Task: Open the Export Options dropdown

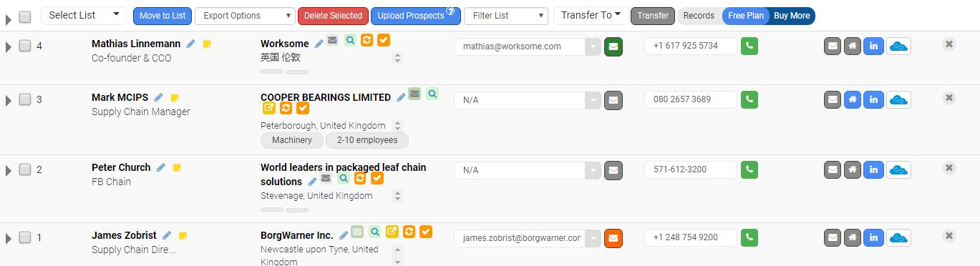Action: click(x=245, y=16)
